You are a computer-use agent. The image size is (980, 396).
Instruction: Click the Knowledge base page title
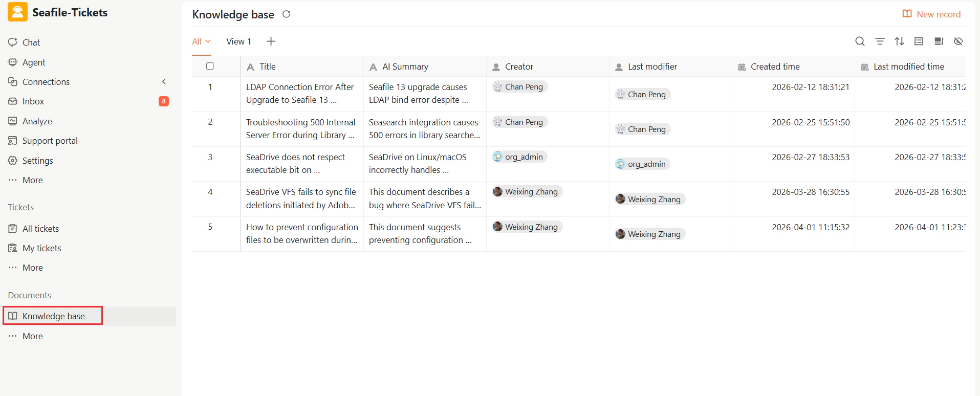pyautogui.click(x=233, y=15)
